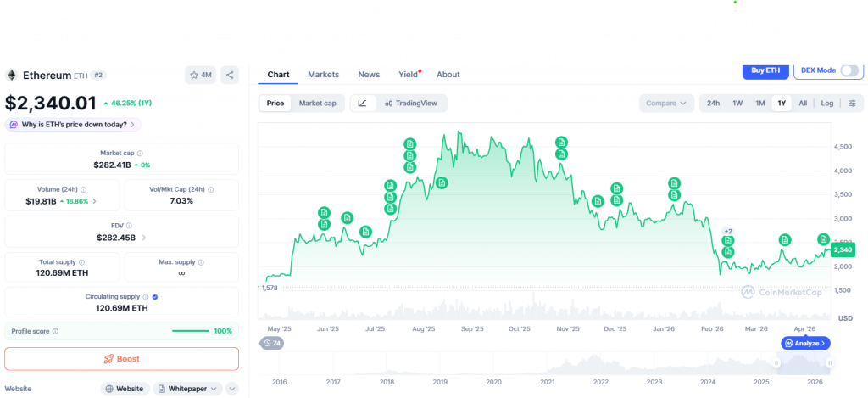The height and width of the screenshot is (398, 868).
Task: Open chart settings sliders icon
Action: click(x=853, y=103)
